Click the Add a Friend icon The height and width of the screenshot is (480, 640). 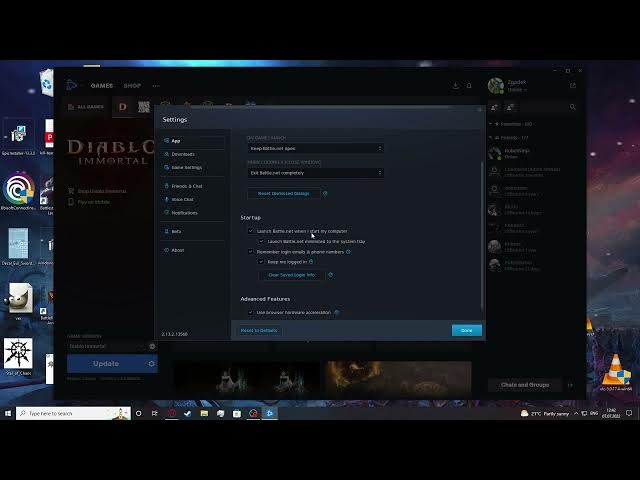coord(495,107)
